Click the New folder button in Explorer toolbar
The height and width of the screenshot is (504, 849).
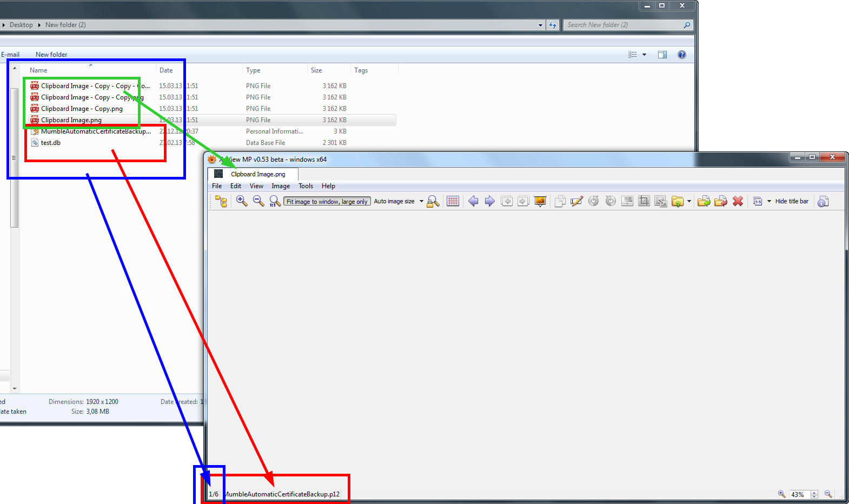[x=51, y=55]
